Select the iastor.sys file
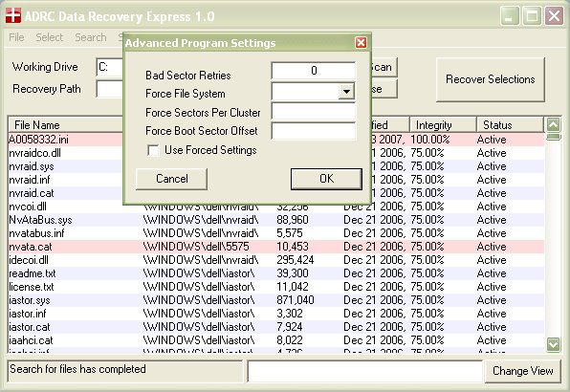Screen dimensions: 570x392 (30, 300)
